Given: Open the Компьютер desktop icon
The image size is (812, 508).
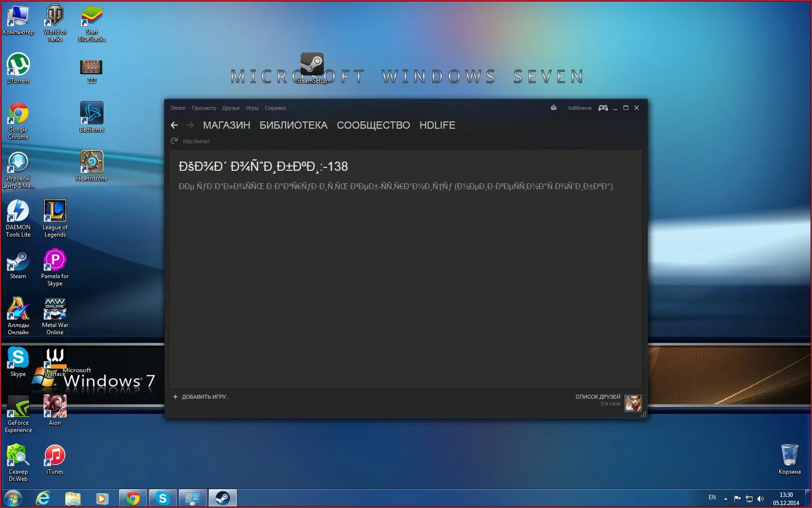Looking at the screenshot, I should (x=18, y=20).
